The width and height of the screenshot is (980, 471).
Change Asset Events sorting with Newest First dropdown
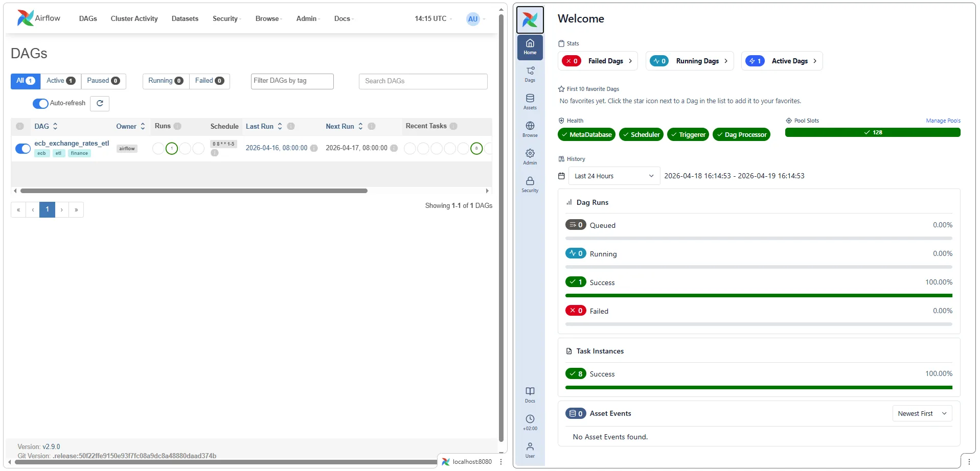[921, 413]
